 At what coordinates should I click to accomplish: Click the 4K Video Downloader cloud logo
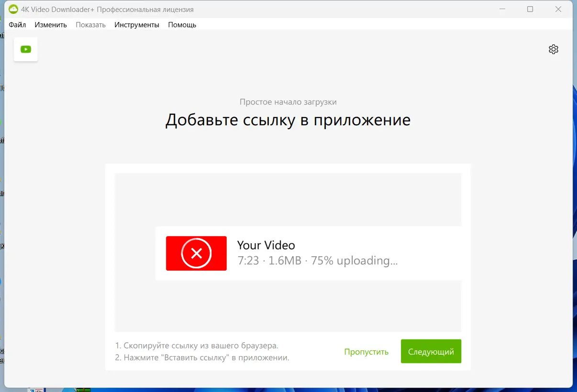click(x=13, y=10)
